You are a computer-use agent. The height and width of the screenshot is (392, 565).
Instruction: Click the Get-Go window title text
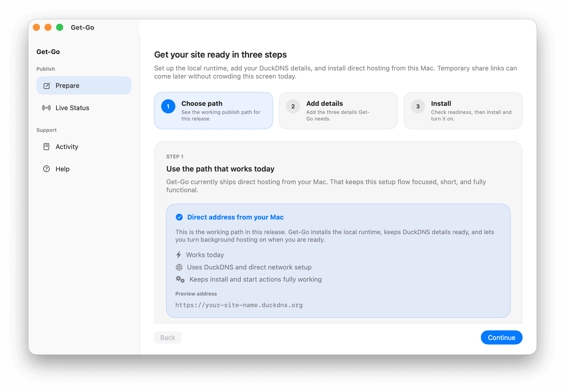[x=82, y=27]
